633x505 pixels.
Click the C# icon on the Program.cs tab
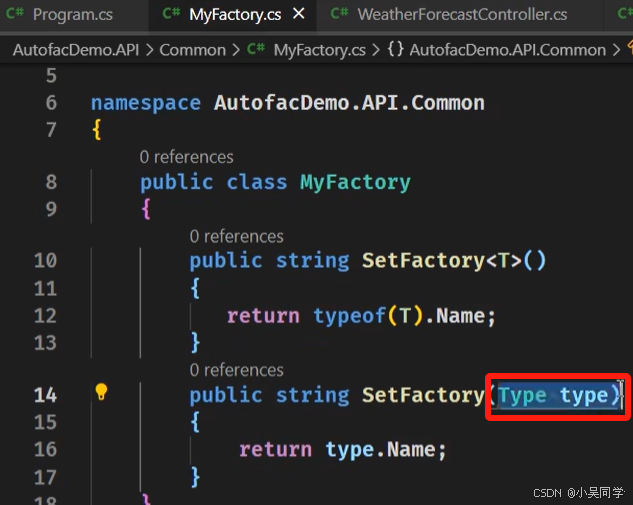15,14
